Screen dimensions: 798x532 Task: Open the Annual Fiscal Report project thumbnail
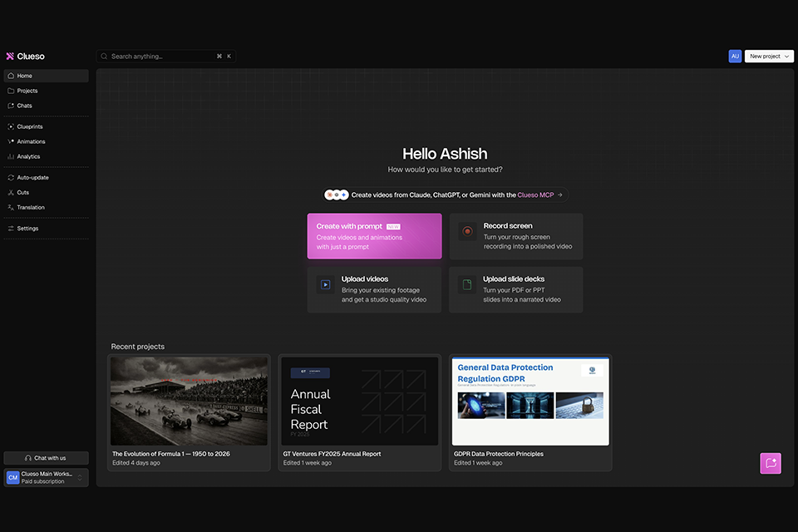click(360, 401)
